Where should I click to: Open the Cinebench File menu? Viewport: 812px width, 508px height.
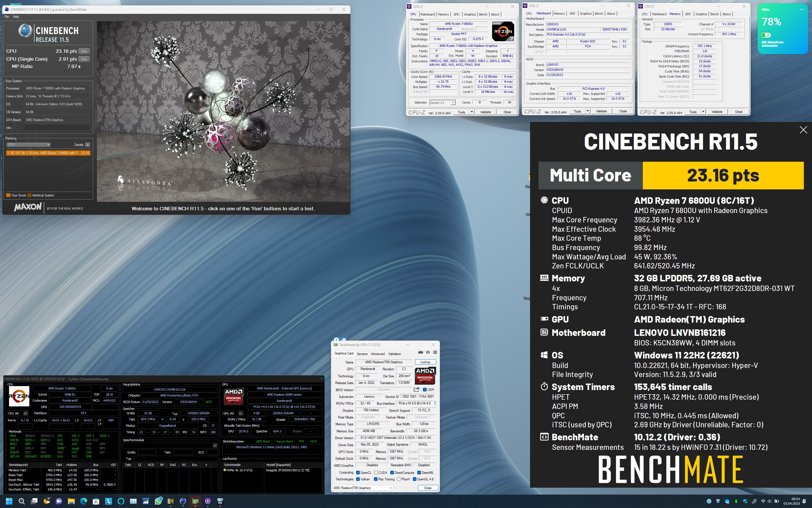click(7, 16)
